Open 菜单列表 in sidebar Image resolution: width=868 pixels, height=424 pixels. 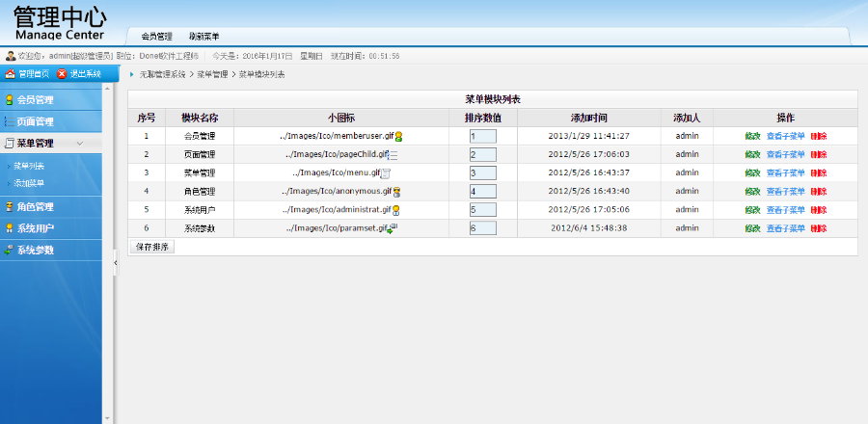tap(29, 166)
